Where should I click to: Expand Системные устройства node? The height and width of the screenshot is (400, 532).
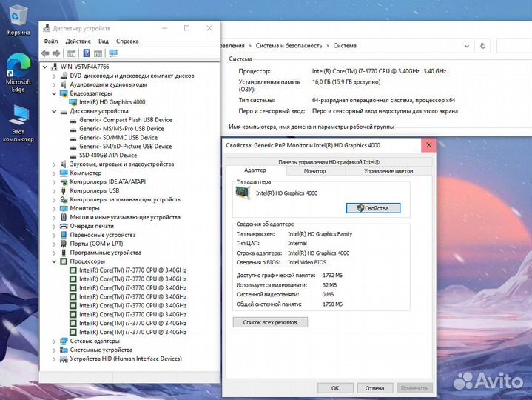54,350
